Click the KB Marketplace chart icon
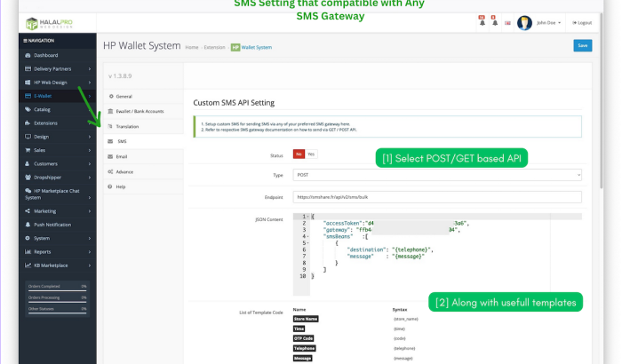Viewport: 622px width, 364px height. pos(28,265)
